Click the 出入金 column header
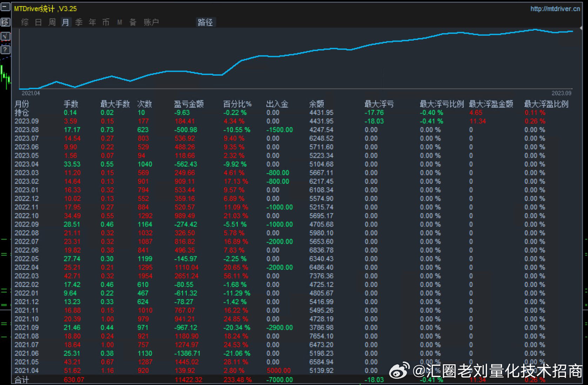Viewport: 588px width, 385px height. point(277,104)
